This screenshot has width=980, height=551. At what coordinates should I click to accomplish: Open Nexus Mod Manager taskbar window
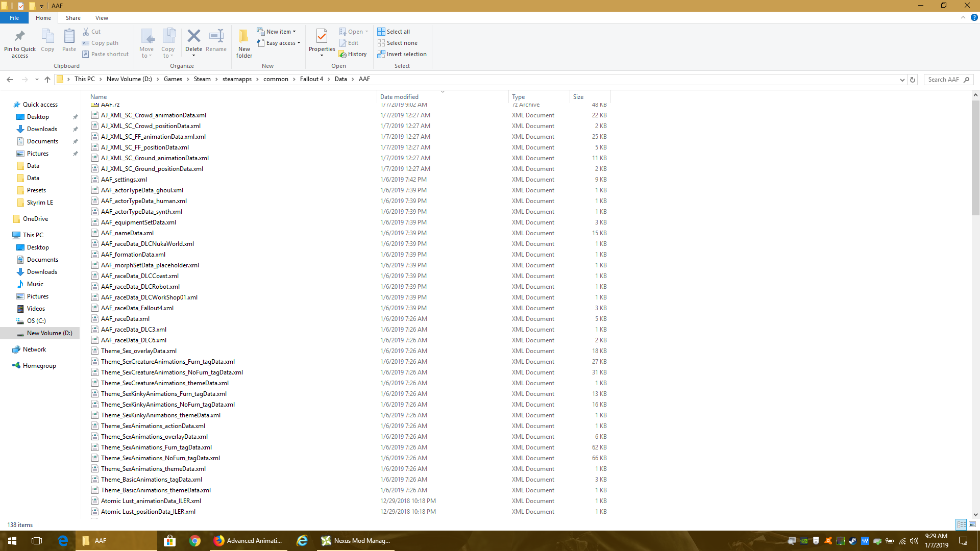pyautogui.click(x=355, y=541)
